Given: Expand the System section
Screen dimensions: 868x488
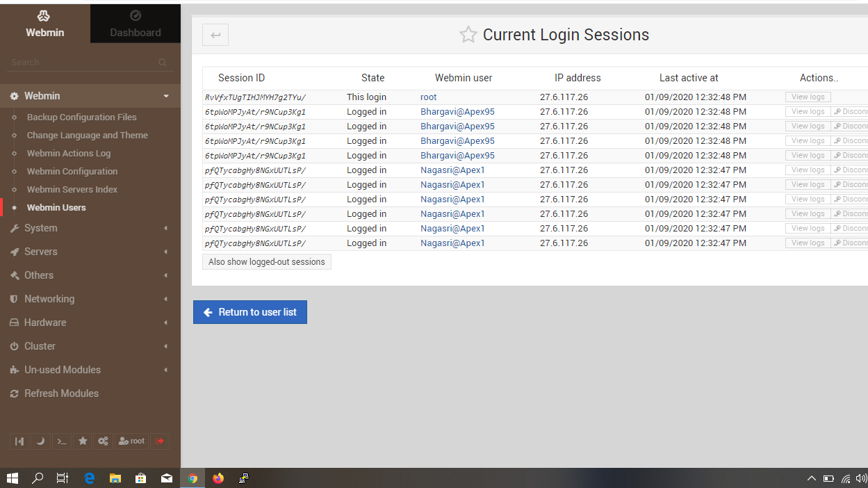Looking at the screenshot, I should [x=38, y=228].
